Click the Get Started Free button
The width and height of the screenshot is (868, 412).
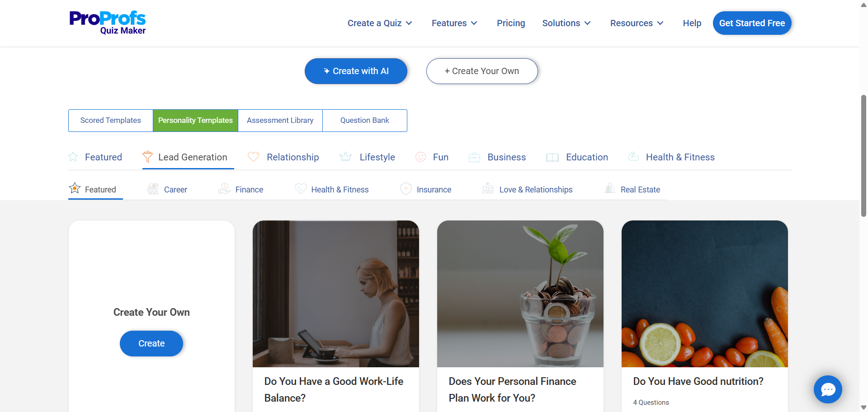tap(752, 23)
